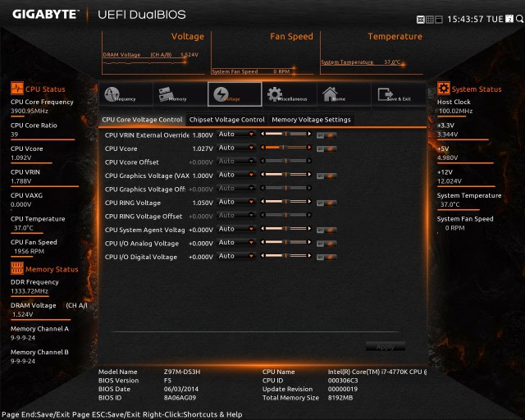Switch to the window view mode icon
Viewport: 525px width, 420px height.
coord(438,20)
